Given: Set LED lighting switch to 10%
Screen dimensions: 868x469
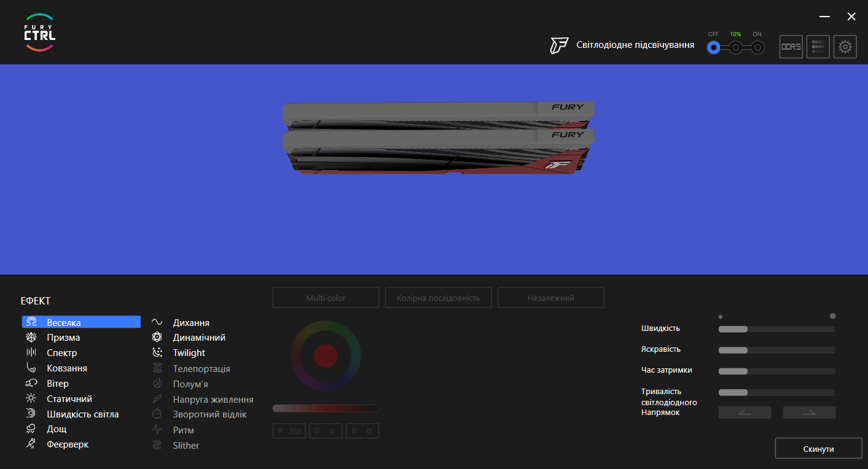Looking at the screenshot, I should (735, 47).
